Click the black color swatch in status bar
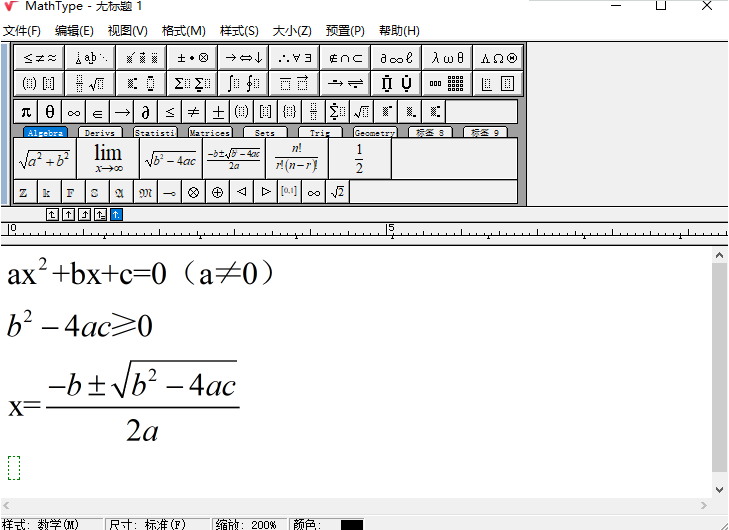The image size is (729, 530). tap(351, 525)
